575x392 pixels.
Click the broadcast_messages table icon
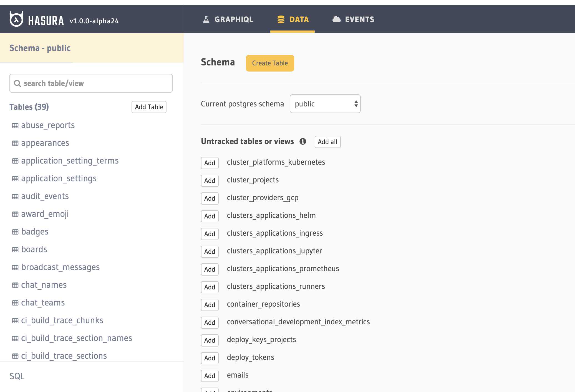tap(15, 268)
